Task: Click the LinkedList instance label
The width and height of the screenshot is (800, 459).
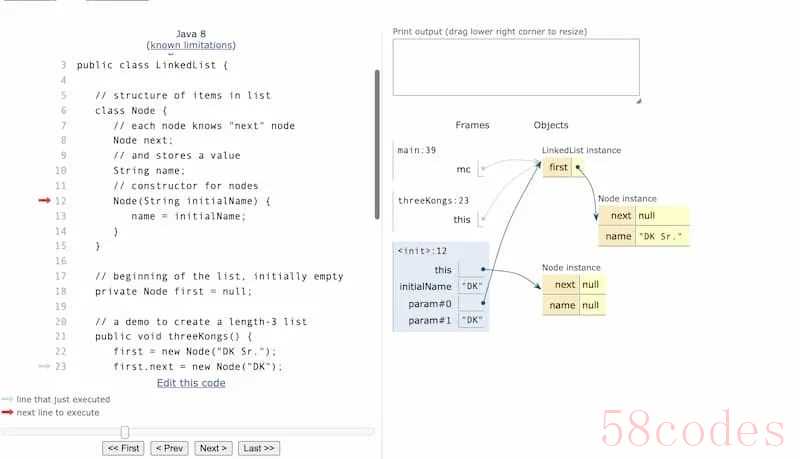Action: (581, 150)
